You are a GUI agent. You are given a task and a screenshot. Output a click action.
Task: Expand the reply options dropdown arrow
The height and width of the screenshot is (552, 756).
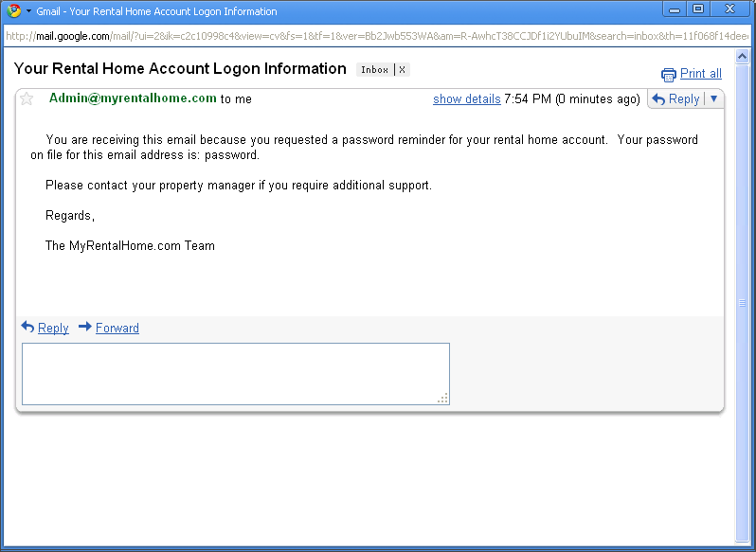[714, 98]
